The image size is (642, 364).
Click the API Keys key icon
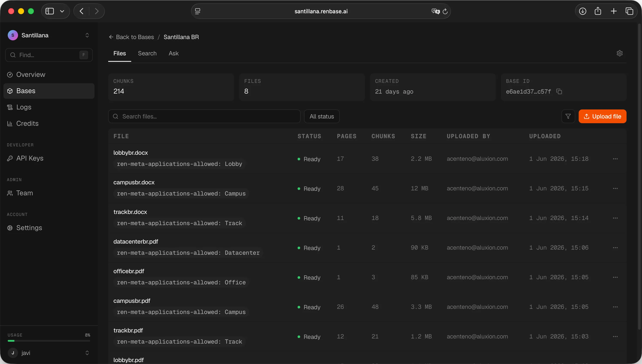tap(10, 158)
